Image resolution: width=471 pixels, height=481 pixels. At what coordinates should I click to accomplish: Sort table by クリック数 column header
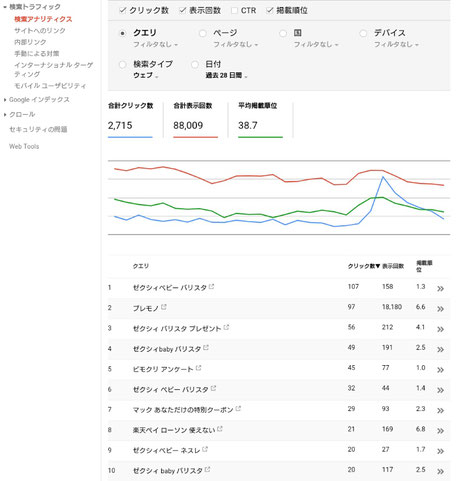363,266
